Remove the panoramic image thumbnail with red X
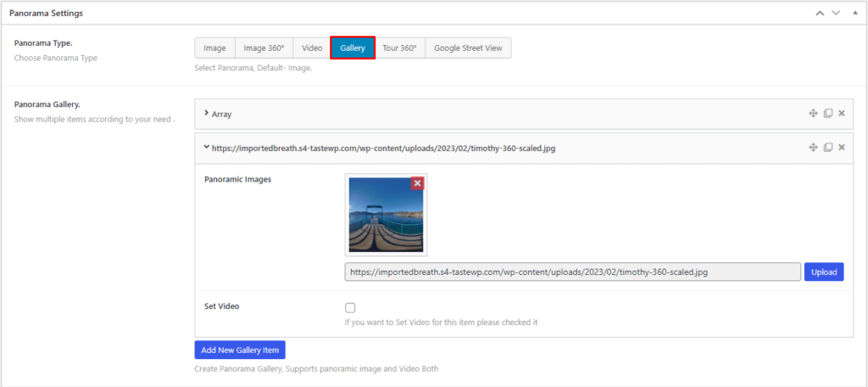The width and height of the screenshot is (868, 387). [417, 183]
